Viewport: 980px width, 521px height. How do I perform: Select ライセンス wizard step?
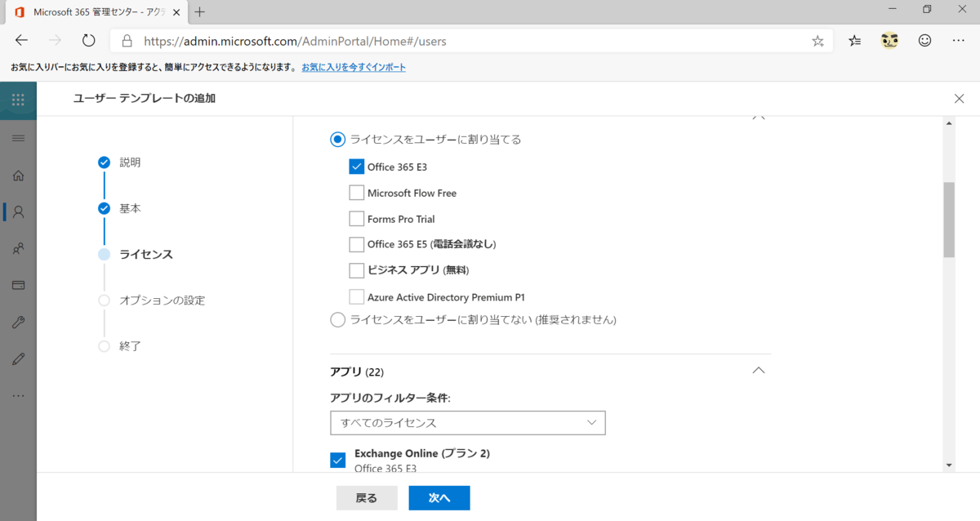[146, 254]
